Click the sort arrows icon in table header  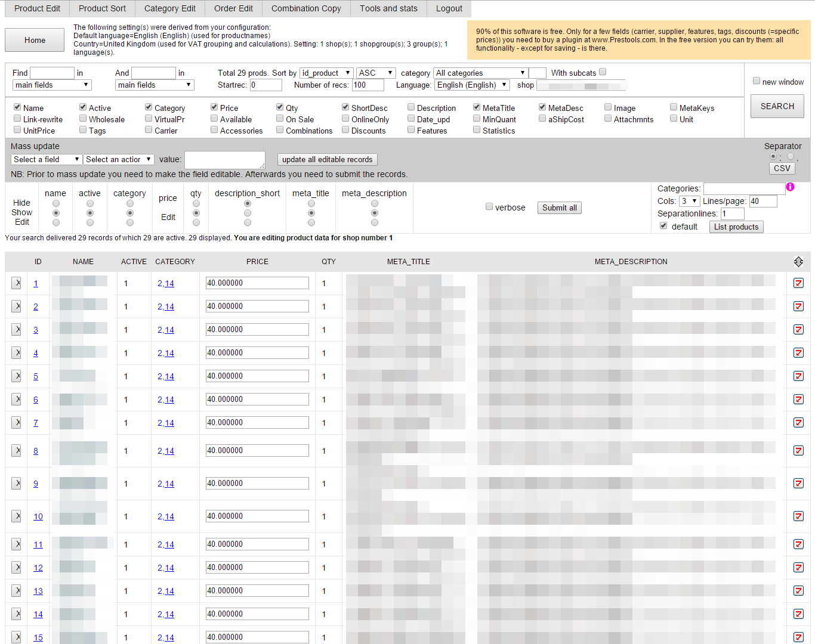click(798, 262)
